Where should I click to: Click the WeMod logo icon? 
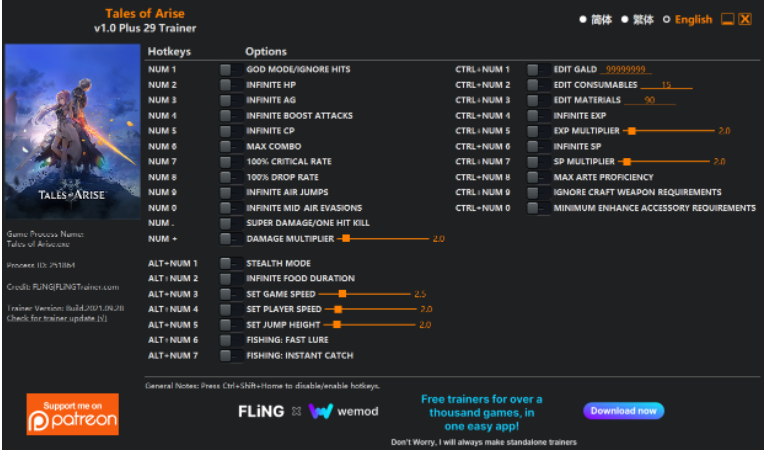321,411
